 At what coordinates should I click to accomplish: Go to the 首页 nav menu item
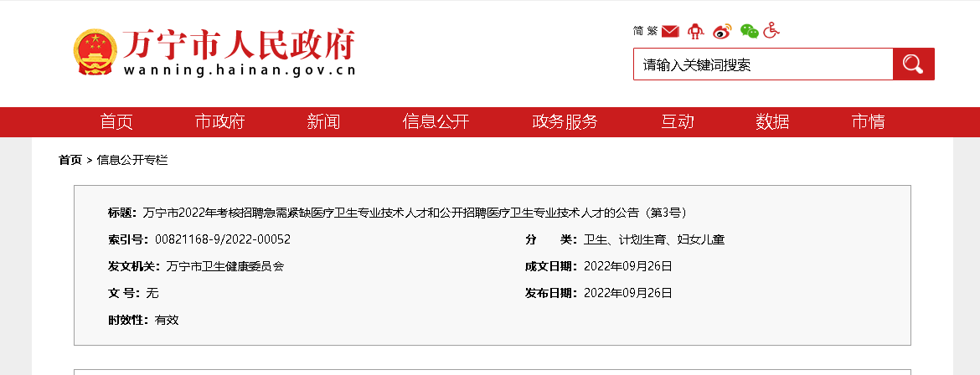117,121
